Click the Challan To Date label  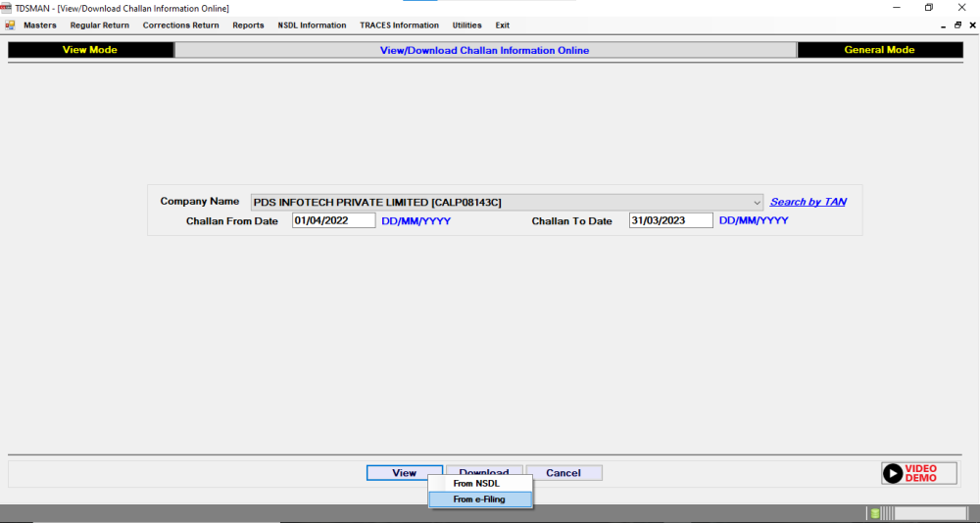[572, 221]
